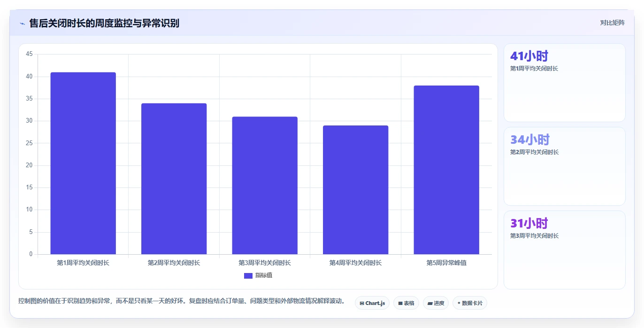Click the note paragraph beginning 控制图的价值

coord(183,301)
